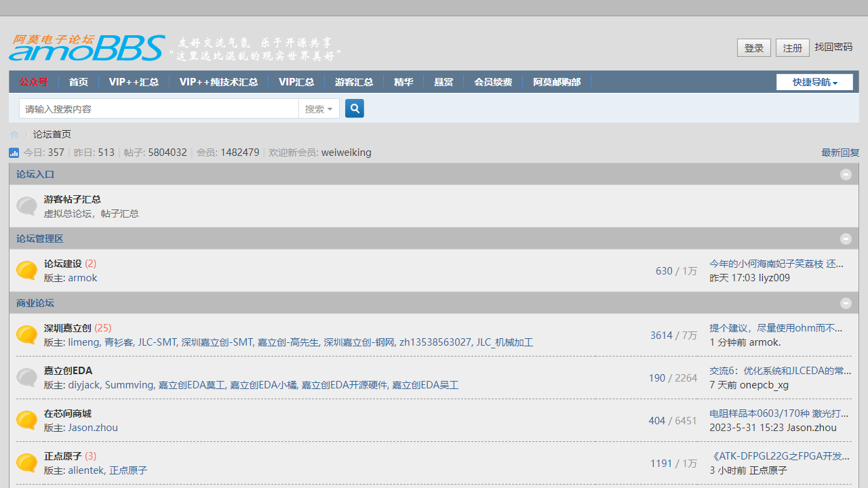Image resolution: width=868 pixels, height=488 pixels.
Task: Open VIP++汇总 nav item
Action: 134,82
